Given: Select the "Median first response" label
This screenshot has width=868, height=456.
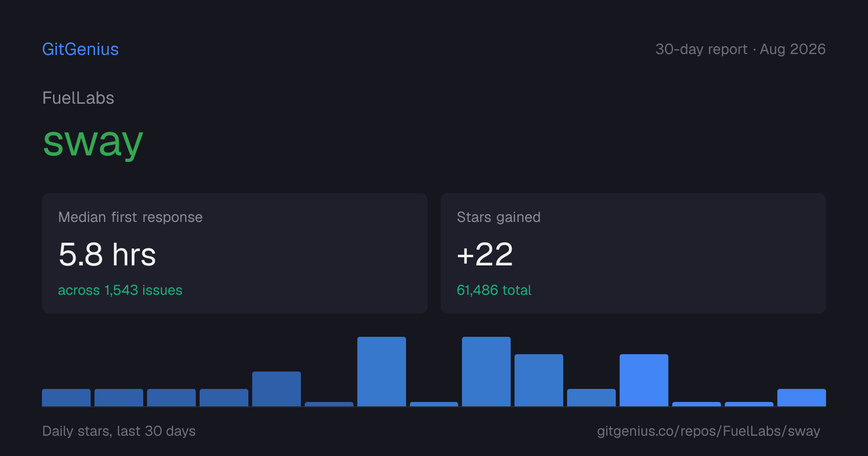Looking at the screenshot, I should [x=130, y=217].
